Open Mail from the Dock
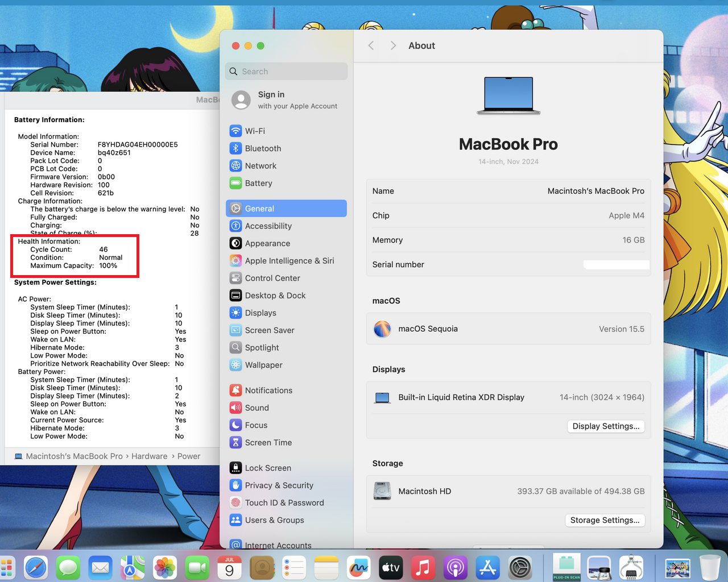728x582 pixels. 100,567
